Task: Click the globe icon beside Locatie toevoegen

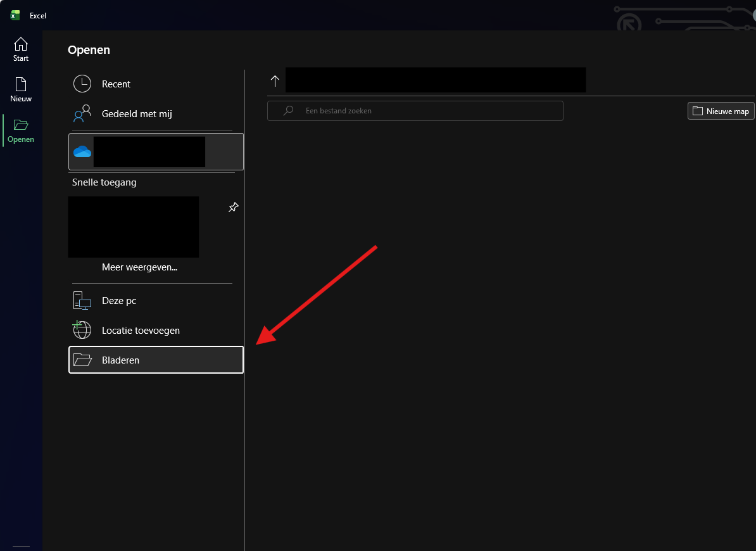Action: pos(82,330)
